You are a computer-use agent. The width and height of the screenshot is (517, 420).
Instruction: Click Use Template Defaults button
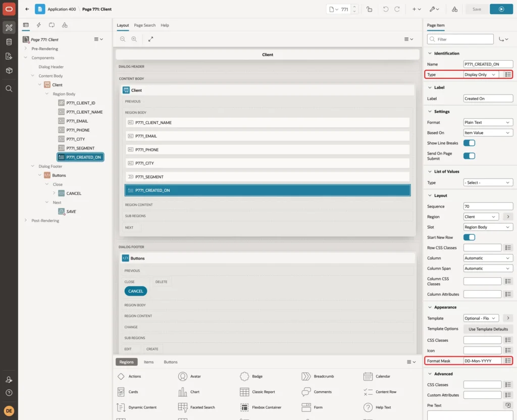click(488, 329)
